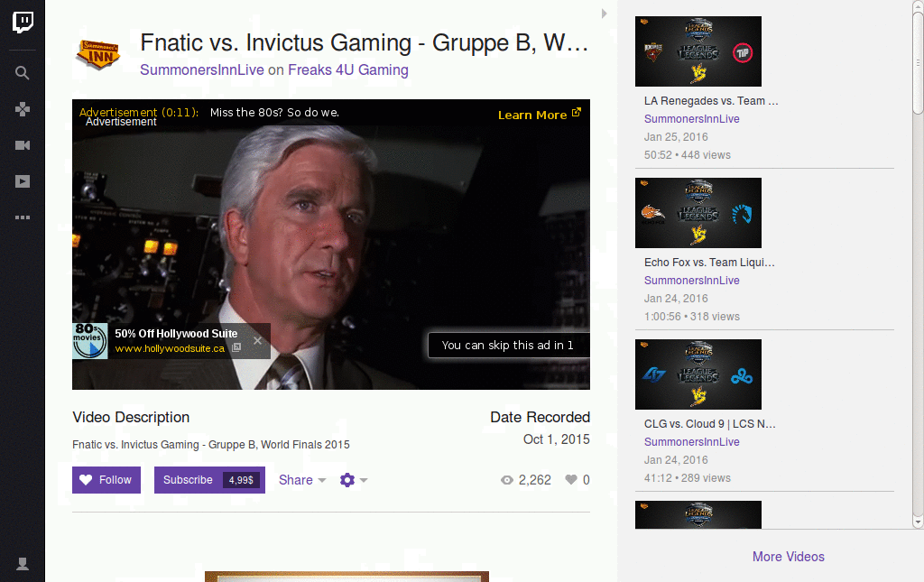924x582 pixels.
Task: Click the 80s movies ad logo
Action: (89, 340)
